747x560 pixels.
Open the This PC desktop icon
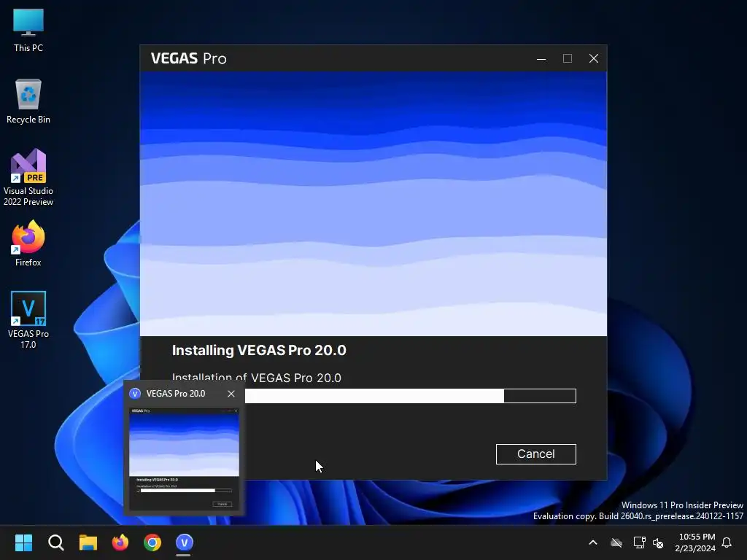28,30
